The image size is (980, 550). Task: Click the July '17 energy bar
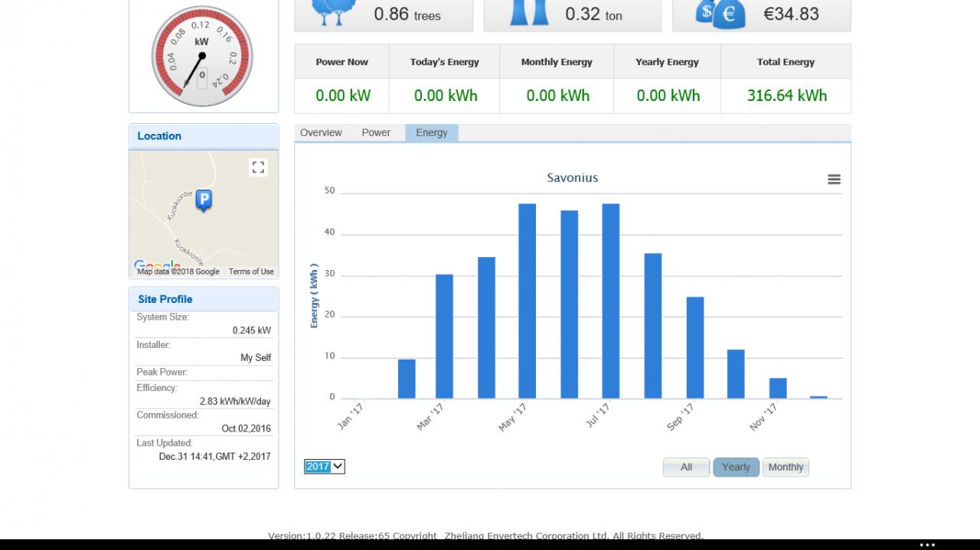tap(611, 301)
